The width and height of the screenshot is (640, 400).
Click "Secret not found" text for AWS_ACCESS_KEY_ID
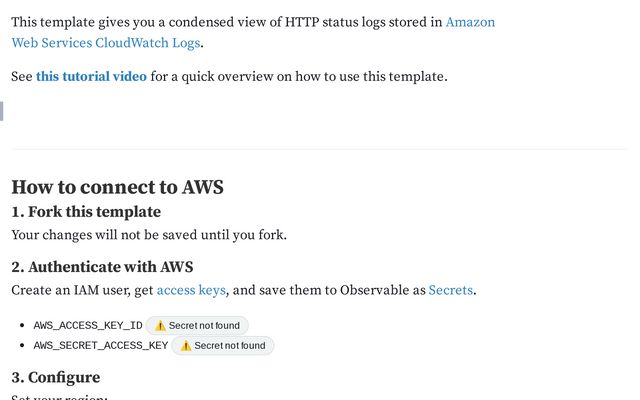[205, 326]
